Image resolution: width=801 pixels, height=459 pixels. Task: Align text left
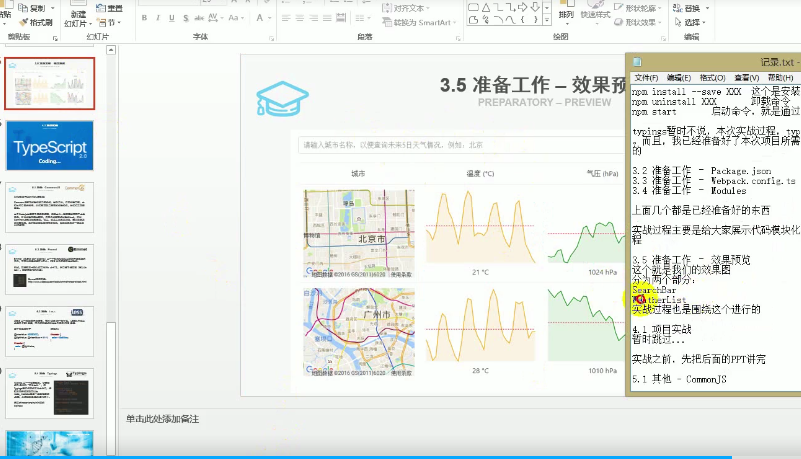point(286,18)
